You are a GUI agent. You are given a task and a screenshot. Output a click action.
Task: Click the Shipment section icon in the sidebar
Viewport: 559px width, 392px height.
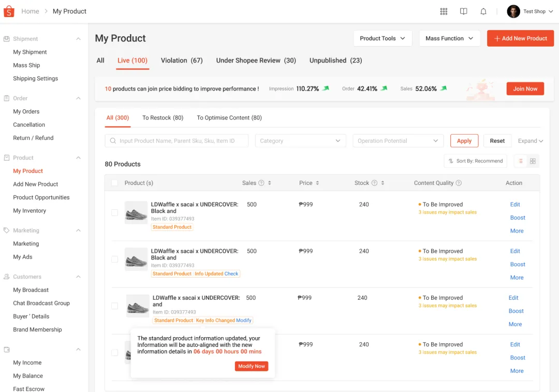click(5, 38)
